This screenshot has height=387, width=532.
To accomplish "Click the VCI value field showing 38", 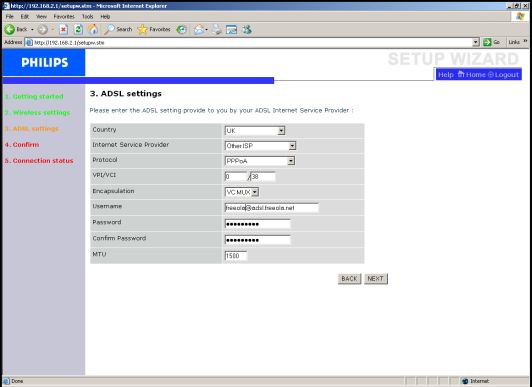I will pyautogui.click(x=263, y=177).
